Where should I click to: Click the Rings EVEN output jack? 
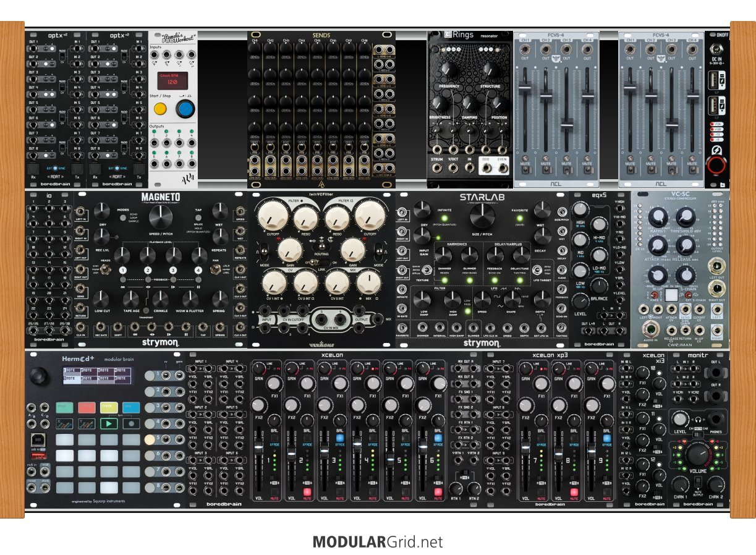point(501,167)
